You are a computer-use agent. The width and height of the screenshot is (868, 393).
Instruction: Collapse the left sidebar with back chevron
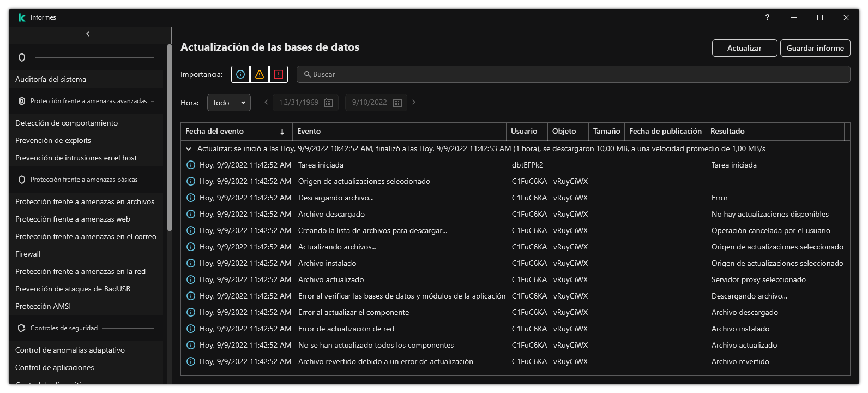point(88,34)
